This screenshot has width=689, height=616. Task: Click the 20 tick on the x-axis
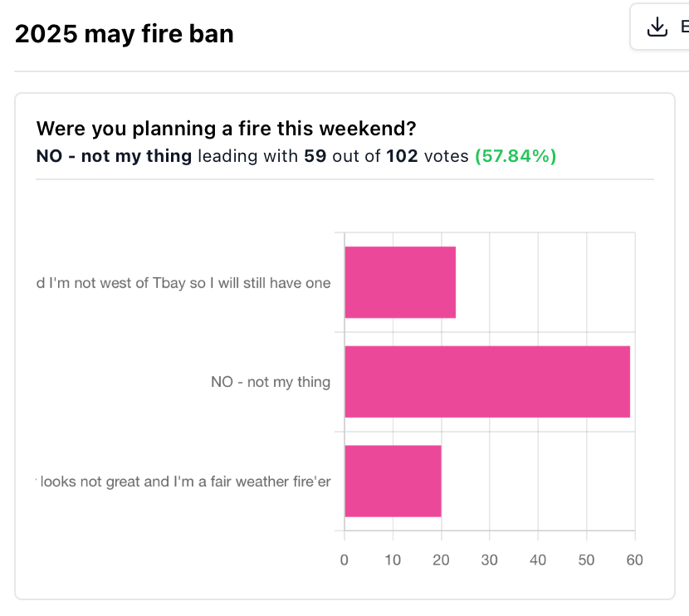(441, 560)
